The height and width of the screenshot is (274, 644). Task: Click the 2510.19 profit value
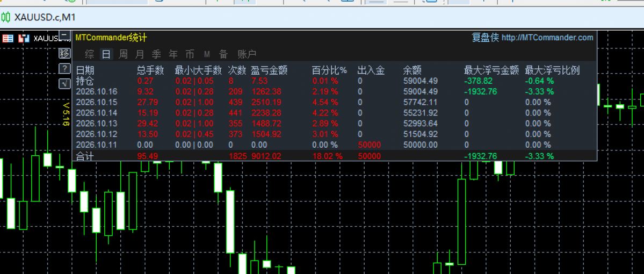[x=266, y=102]
